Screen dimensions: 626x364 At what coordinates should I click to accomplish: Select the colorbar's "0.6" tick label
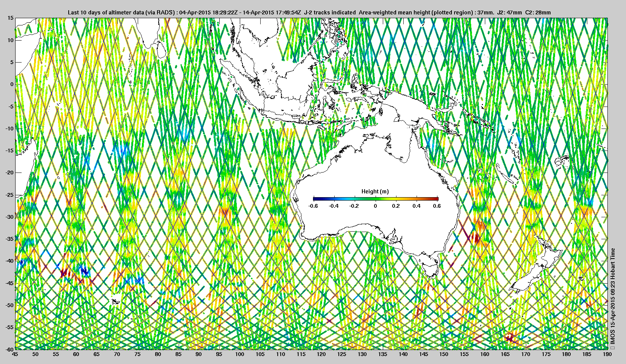tap(437, 206)
